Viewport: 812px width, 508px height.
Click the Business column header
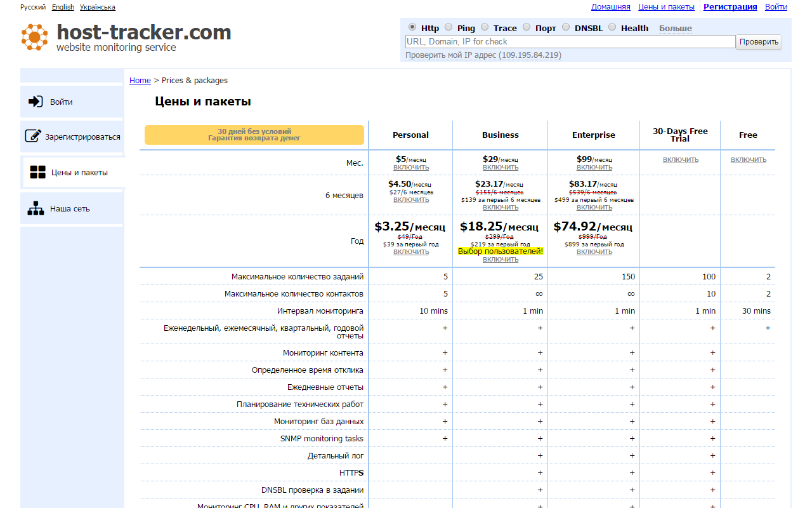click(501, 135)
